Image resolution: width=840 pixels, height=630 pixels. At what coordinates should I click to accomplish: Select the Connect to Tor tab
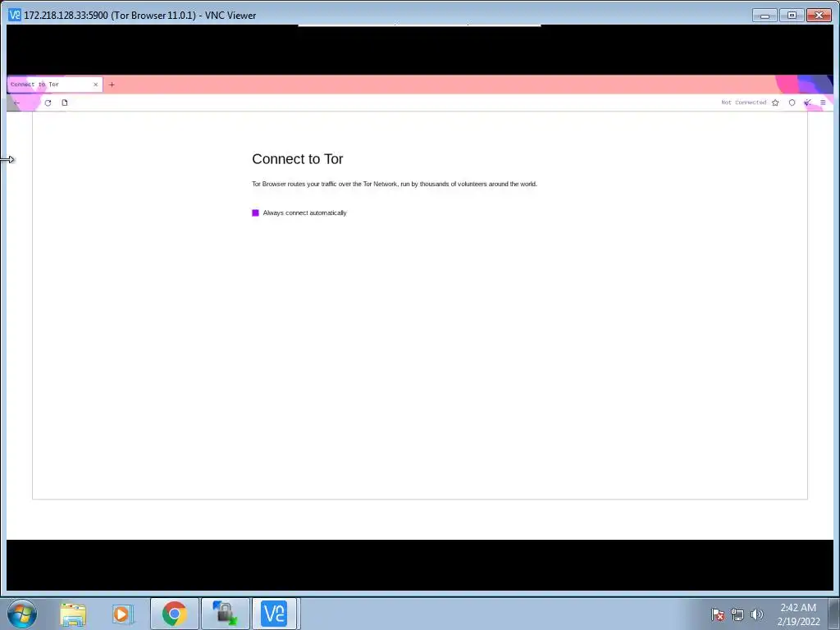[x=55, y=84]
